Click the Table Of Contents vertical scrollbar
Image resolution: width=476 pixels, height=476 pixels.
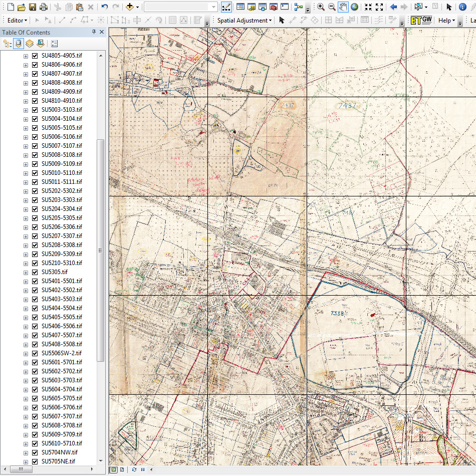click(100, 251)
